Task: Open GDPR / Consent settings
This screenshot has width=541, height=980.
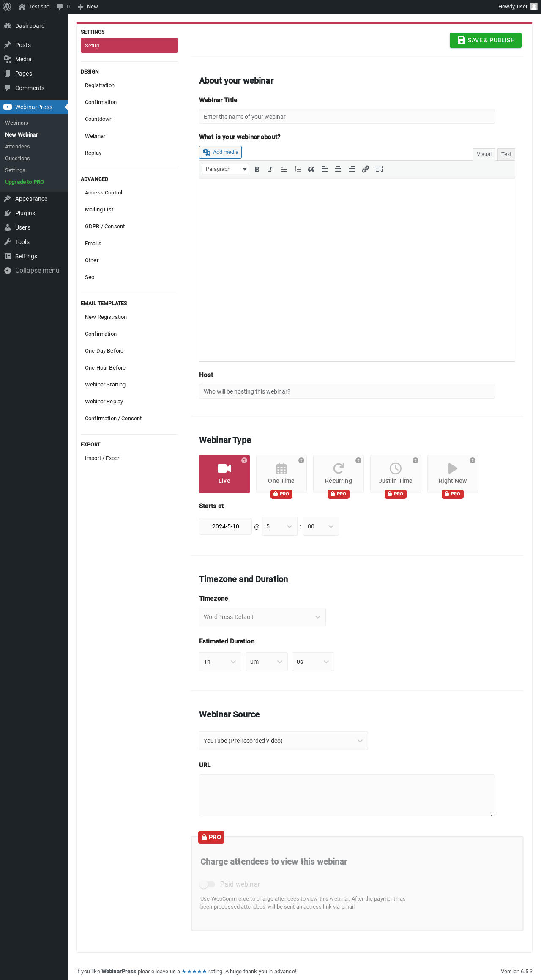Action: (x=129, y=227)
